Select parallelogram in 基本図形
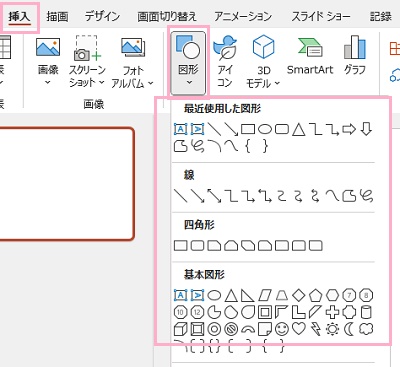400x367 pixels. tap(265, 295)
